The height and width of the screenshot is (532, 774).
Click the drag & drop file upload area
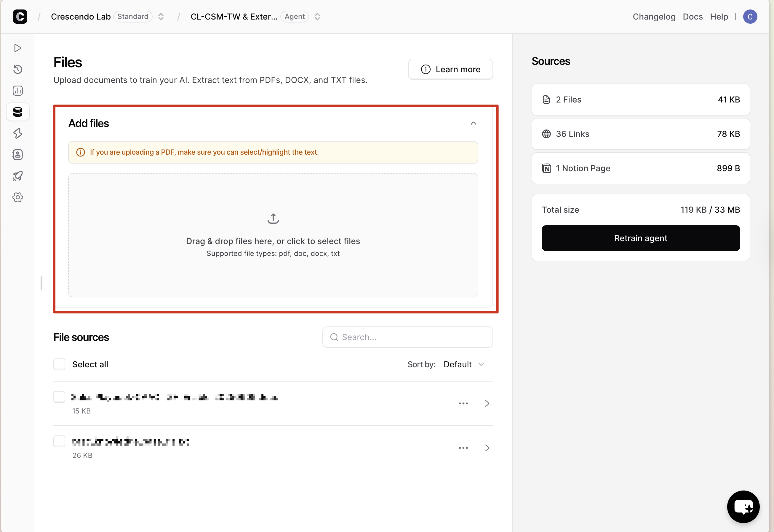point(273,235)
